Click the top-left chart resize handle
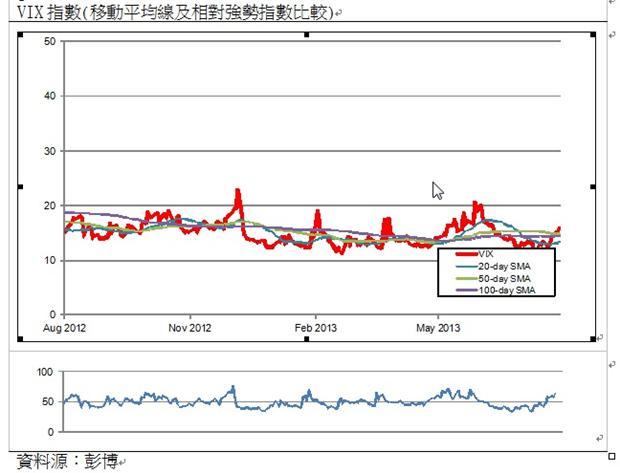620x473 pixels. [x=20, y=34]
